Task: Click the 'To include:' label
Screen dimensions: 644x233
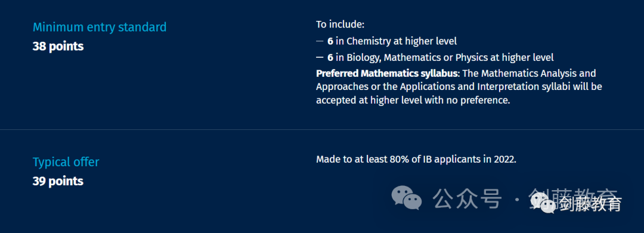Action: [340, 24]
